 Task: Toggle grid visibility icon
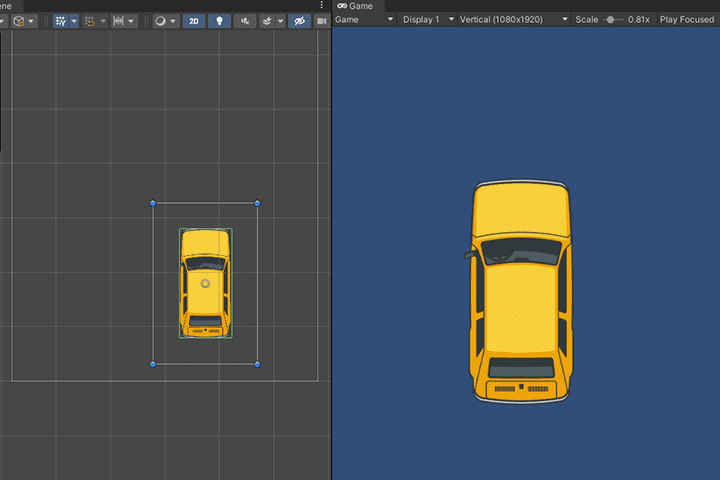(x=61, y=21)
